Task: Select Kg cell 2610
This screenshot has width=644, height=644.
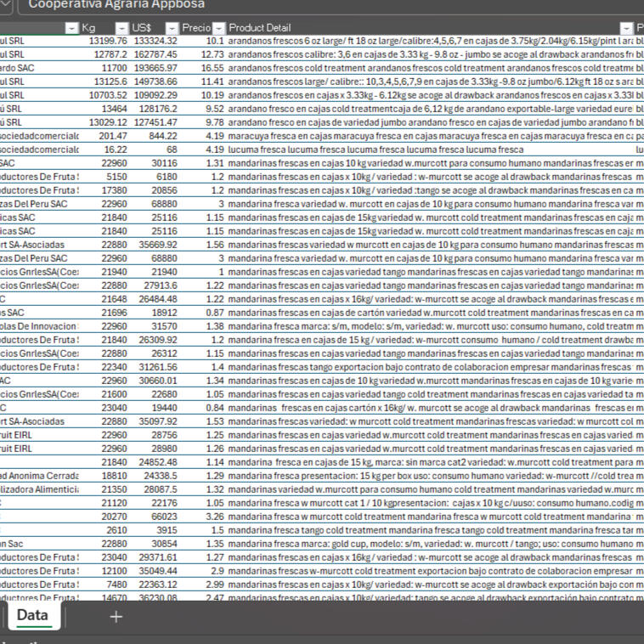Action: 105,530
